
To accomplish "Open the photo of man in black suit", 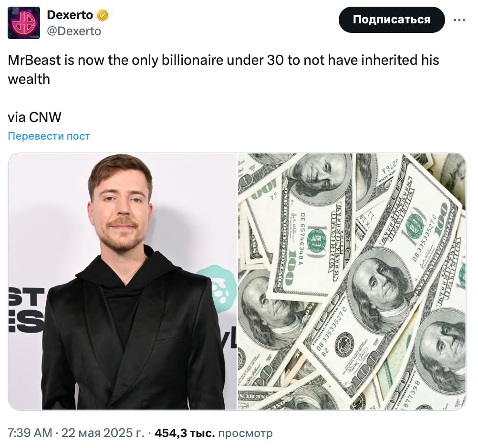I will (122, 281).
